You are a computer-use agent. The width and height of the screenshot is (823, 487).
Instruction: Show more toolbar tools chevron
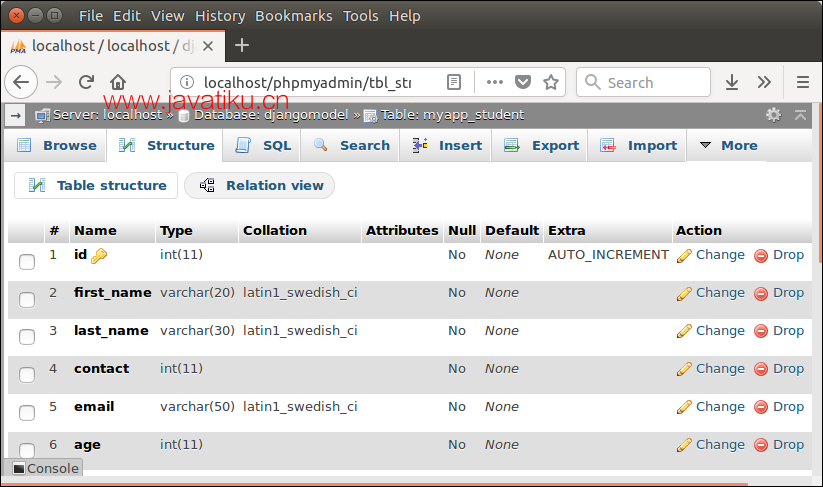click(764, 82)
